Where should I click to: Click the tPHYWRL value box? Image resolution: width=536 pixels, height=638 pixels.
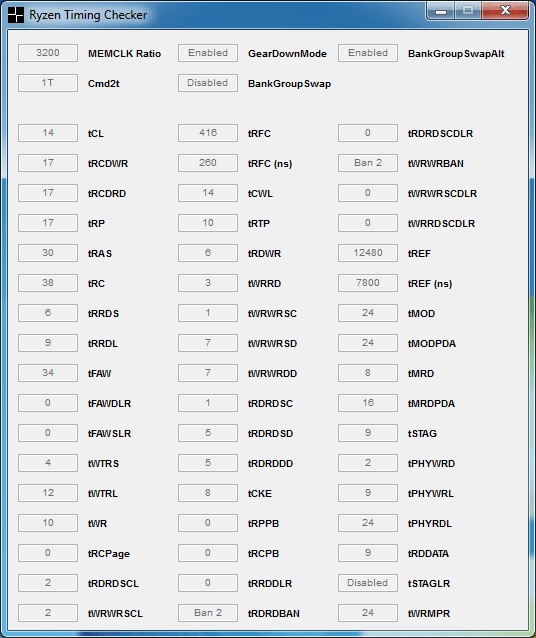(x=368, y=493)
